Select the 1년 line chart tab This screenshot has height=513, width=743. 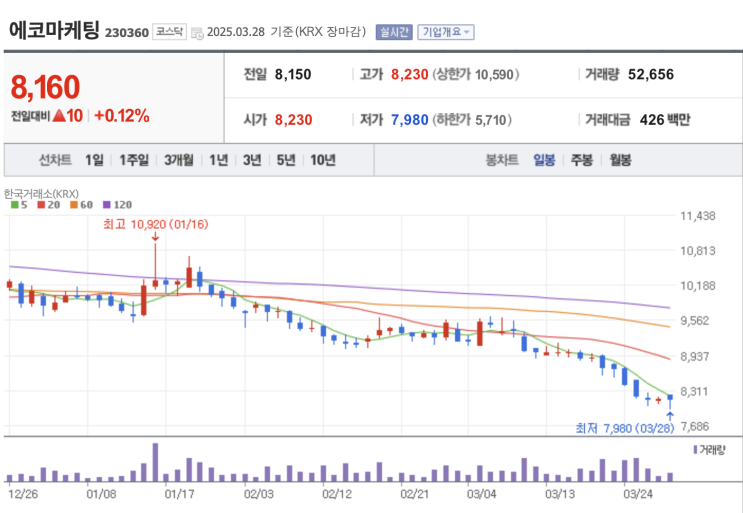click(x=218, y=160)
